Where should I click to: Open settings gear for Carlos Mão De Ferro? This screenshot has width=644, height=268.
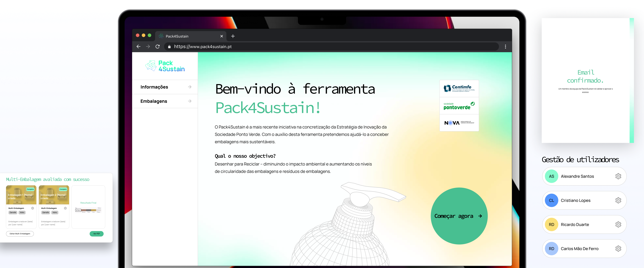pyautogui.click(x=618, y=249)
